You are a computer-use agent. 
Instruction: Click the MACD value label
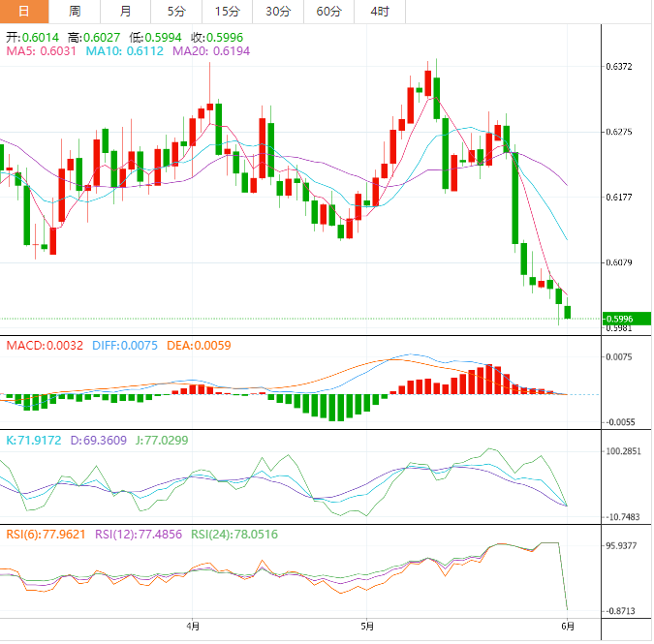point(45,345)
